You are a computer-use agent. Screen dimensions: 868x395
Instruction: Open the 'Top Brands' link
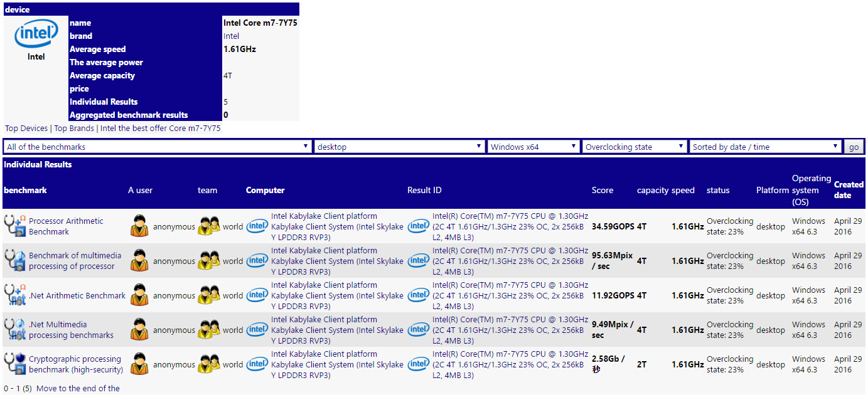[74, 129]
